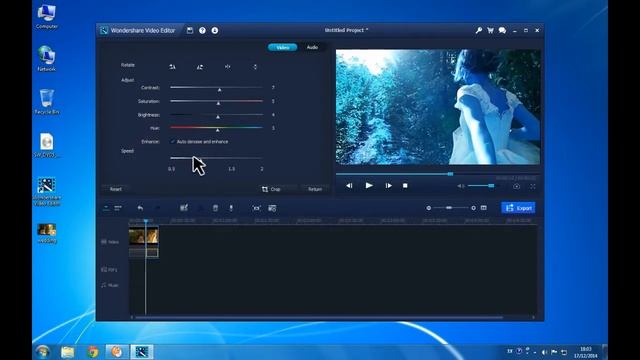Click the Crop button

coord(271,189)
